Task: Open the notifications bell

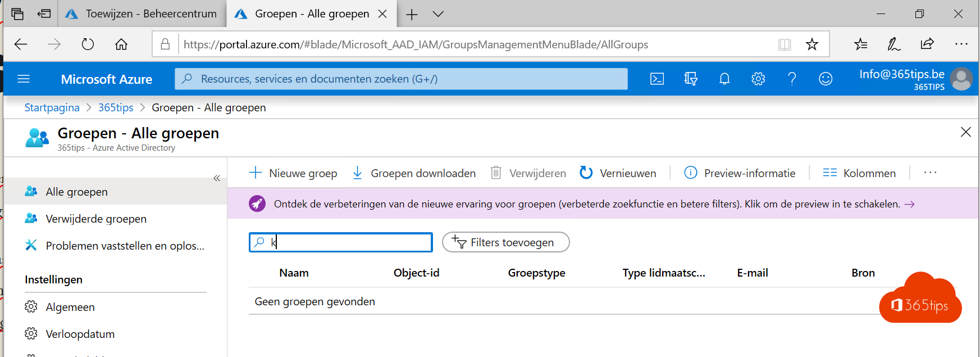Action: tap(724, 79)
